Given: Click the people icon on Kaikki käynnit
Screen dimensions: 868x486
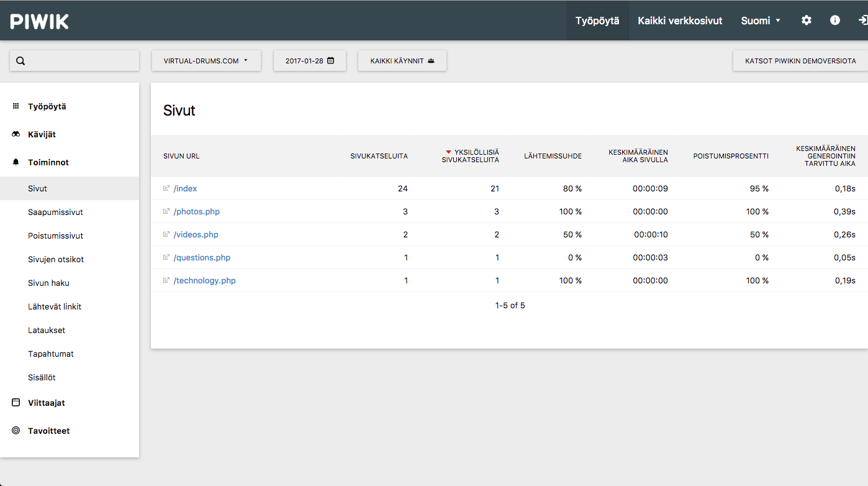Looking at the screenshot, I should point(431,61).
